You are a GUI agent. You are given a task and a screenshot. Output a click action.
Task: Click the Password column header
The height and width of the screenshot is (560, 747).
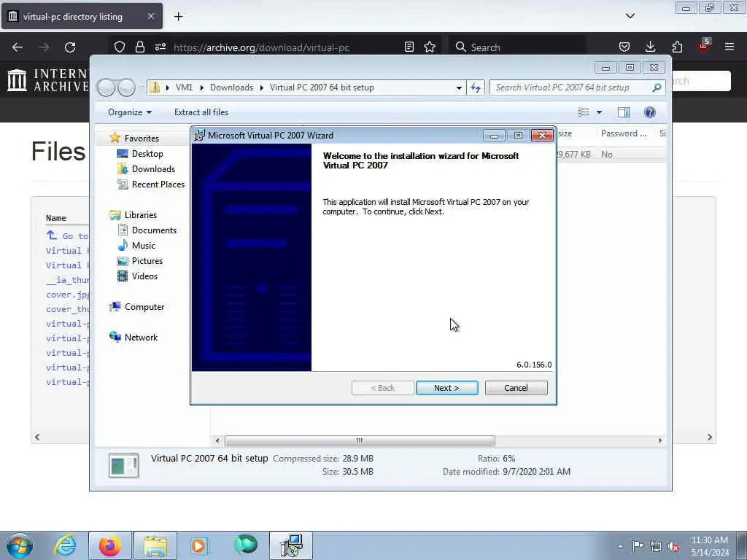[x=623, y=134]
